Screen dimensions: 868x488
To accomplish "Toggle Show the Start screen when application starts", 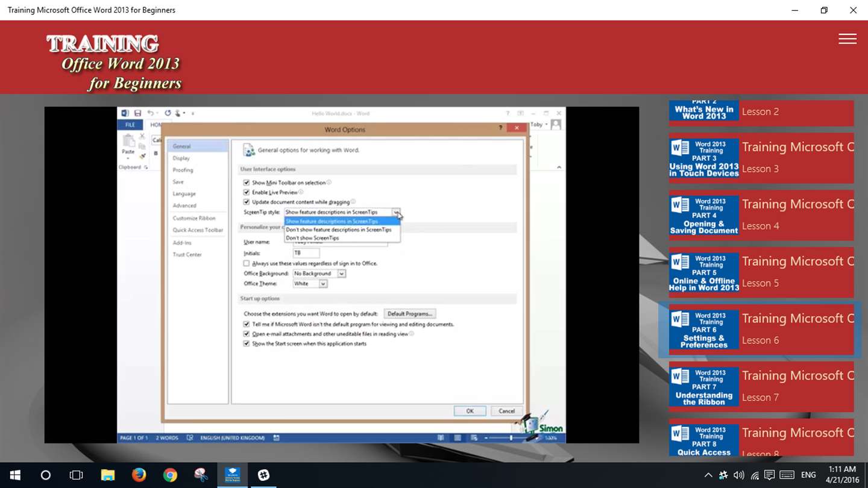I will click(246, 343).
